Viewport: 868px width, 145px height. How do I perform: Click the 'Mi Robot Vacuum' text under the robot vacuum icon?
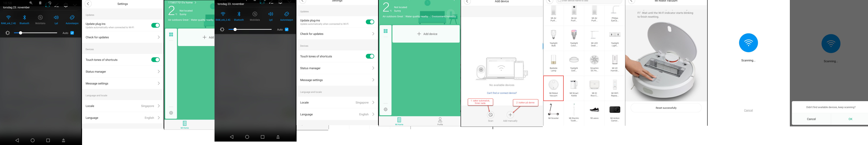click(x=553, y=94)
